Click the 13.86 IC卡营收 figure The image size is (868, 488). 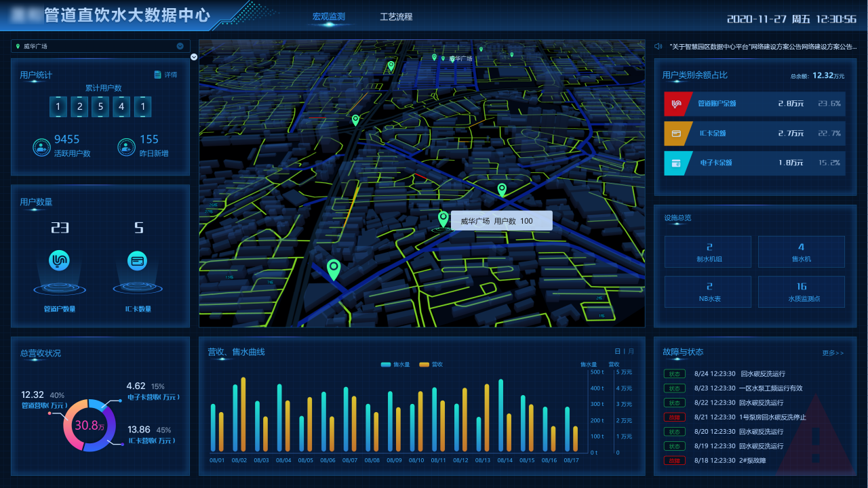click(138, 429)
